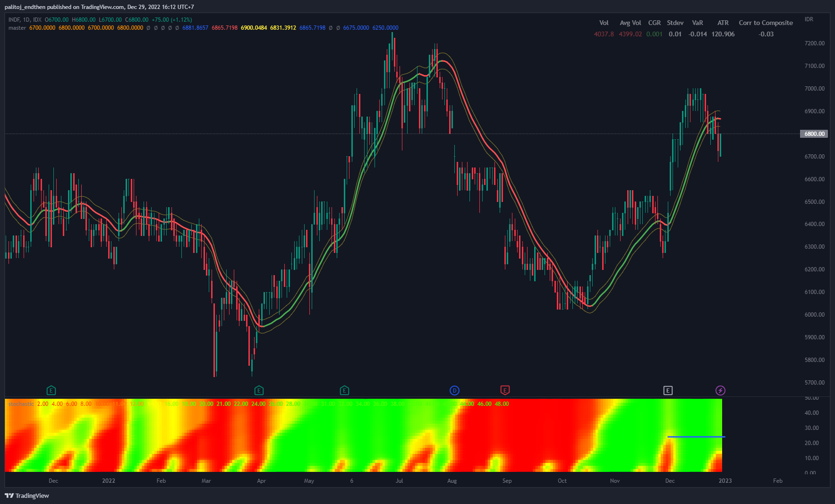Click the Apr label on the time axis
Viewport: 835px width, 504px height.
pyautogui.click(x=261, y=481)
